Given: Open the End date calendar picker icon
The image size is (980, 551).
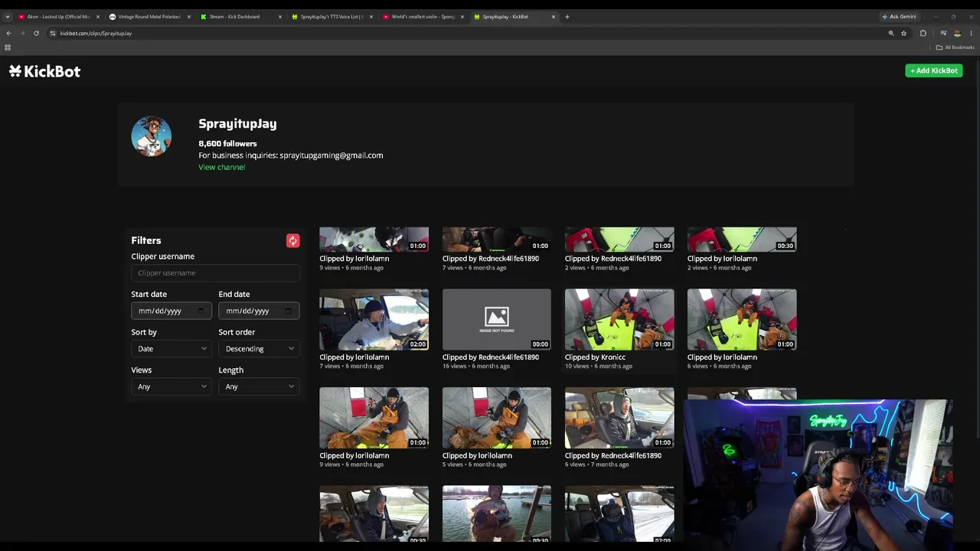Looking at the screenshot, I should (288, 311).
